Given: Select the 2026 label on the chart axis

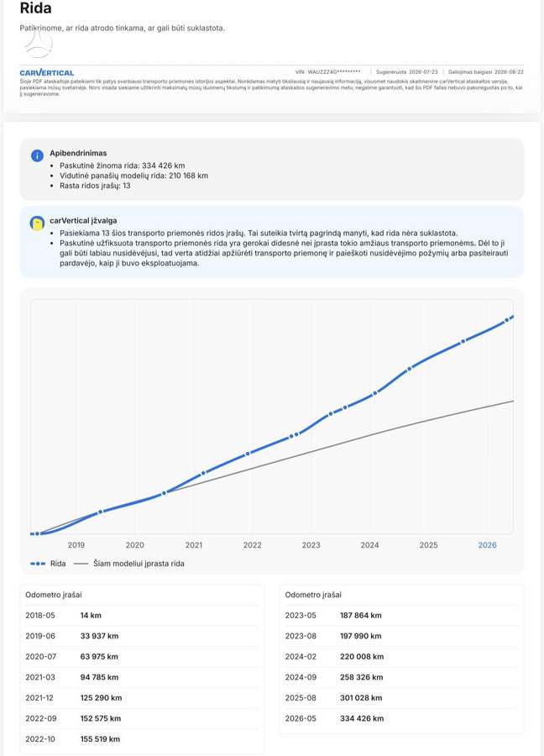Looking at the screenshot, I should pos(487,545).
